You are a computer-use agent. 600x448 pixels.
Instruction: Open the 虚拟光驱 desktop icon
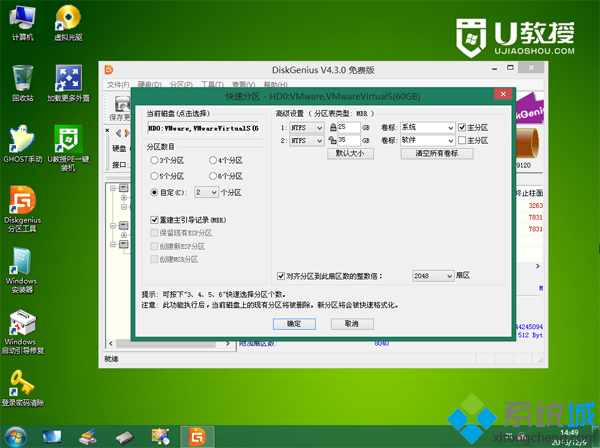click(x=69, y=19)
